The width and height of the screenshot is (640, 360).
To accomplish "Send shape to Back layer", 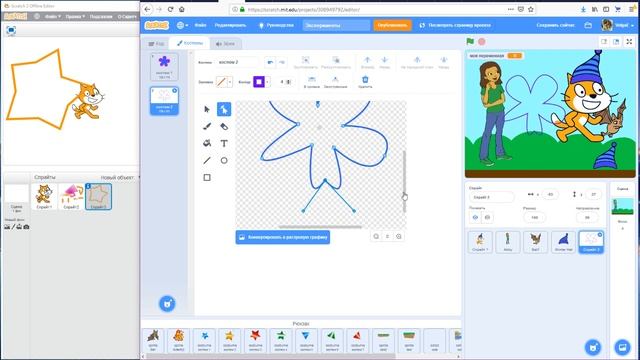I will click(444, 62).
